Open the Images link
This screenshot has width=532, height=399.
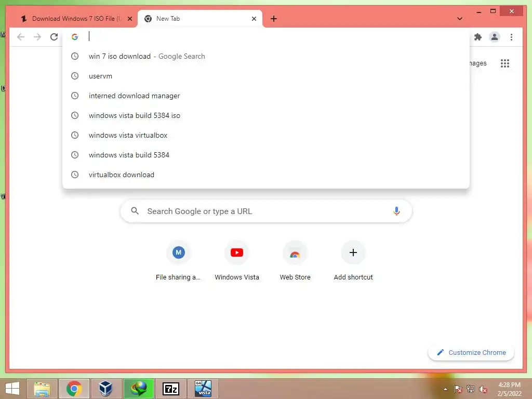(x=478, y=63)
